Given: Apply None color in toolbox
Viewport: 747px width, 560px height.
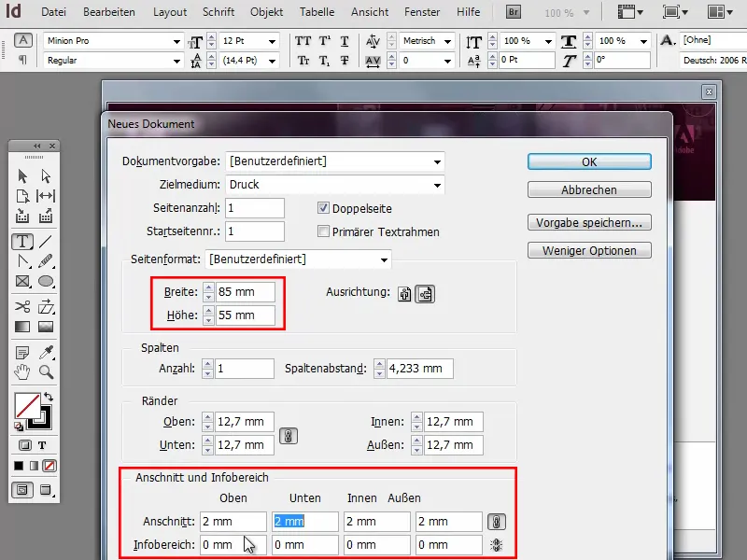Looking at the screenshot, I should pos(49,466).
